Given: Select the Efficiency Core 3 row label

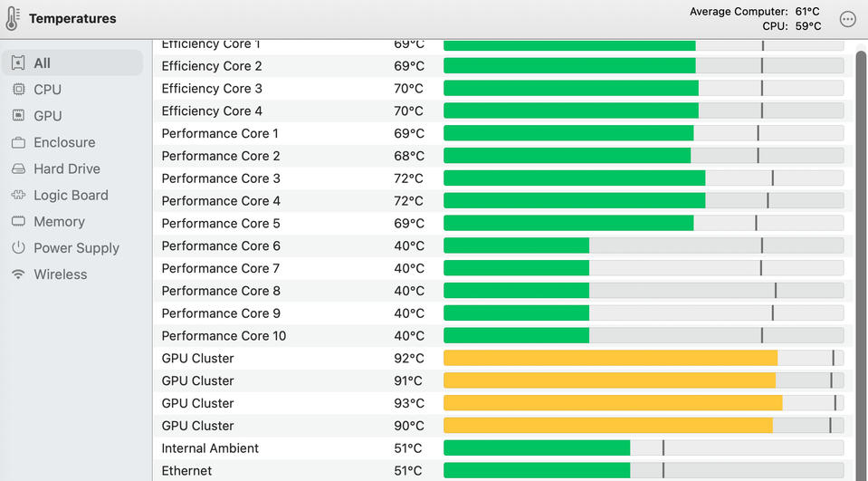Looking at the screenshot, I should pos(212,89).
